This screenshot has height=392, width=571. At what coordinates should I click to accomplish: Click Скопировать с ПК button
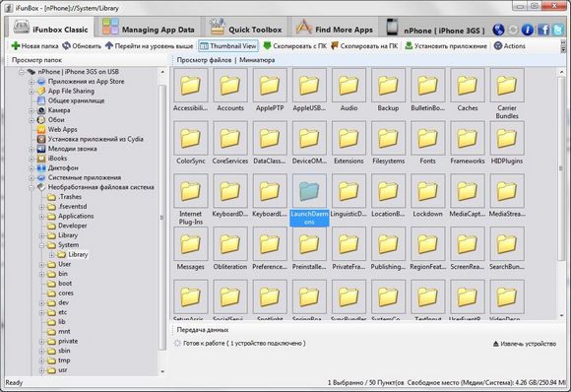coord(295,46)
